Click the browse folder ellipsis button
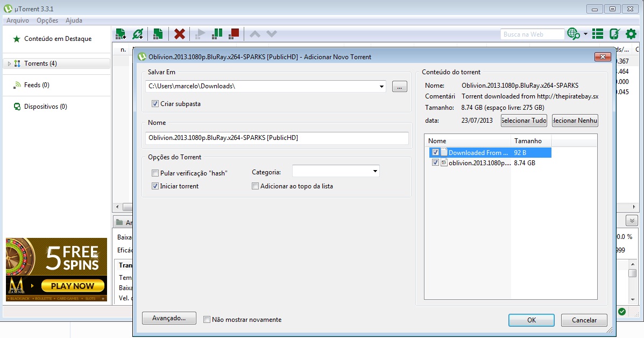This screenshot has width=644, height=338. (400, 86)
